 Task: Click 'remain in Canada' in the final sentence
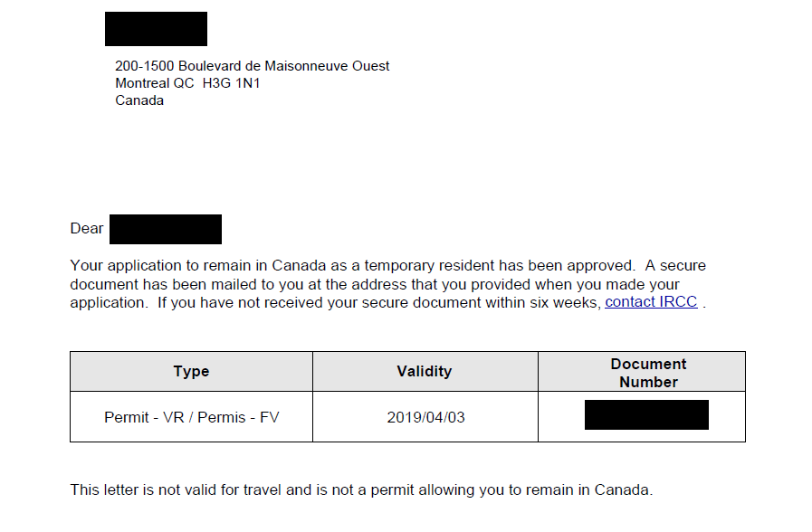point(588,489)
